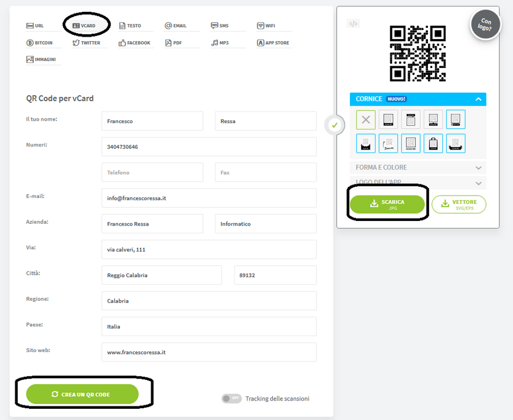This screenshot has height=420, width=513.
Task: Choose the APP STORE tab
Action: click(273, 43)
